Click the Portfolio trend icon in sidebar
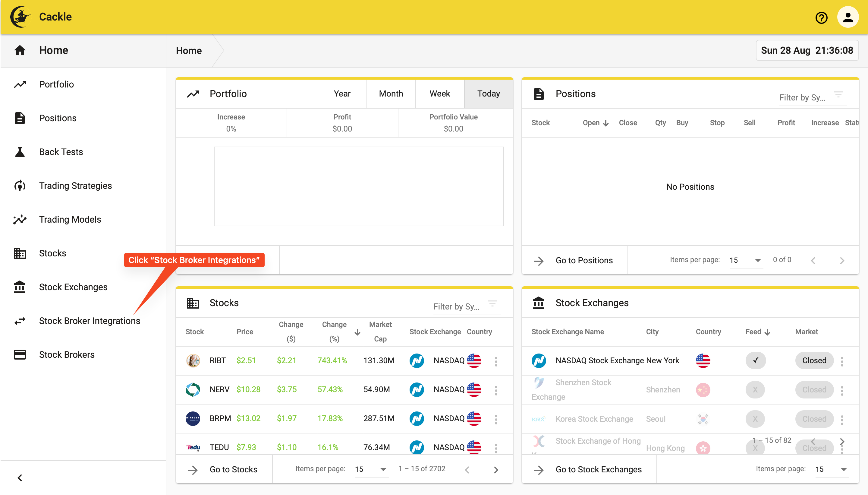The image size is (868, 495). coord(20,84)
